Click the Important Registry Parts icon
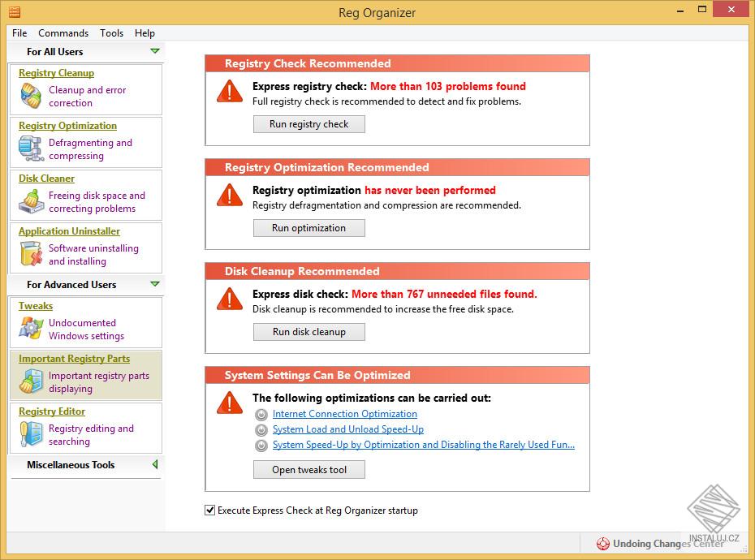 point(31,381)
